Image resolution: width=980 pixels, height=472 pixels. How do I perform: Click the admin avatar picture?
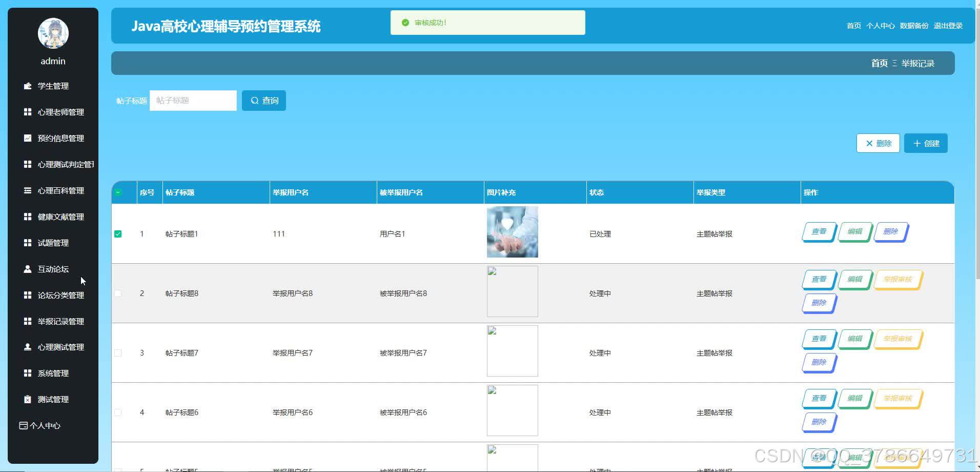click(53, 33)
